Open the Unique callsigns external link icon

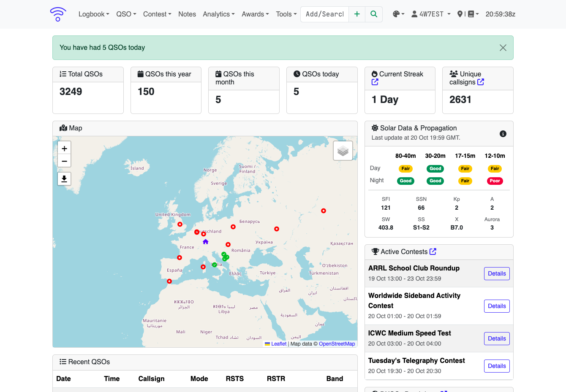[481, 82]
